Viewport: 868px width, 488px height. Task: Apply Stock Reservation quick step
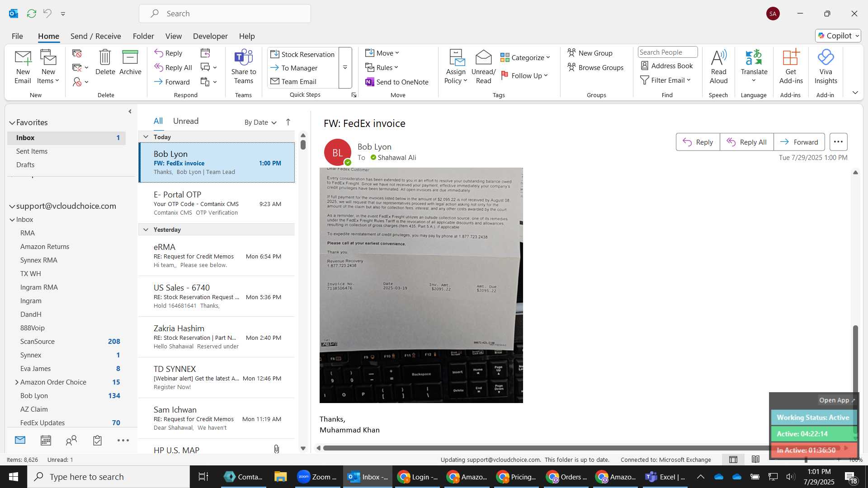click(x=302, y=54)
